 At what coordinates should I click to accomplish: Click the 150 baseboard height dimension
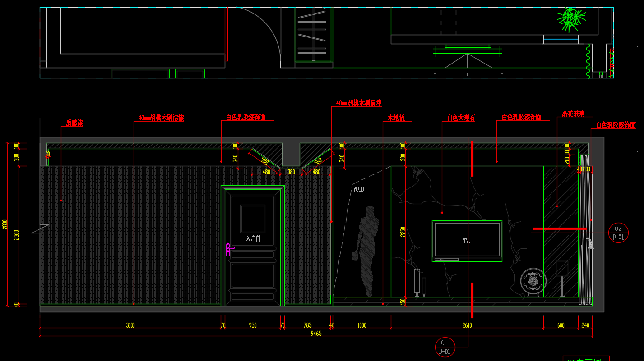point(403,302)
